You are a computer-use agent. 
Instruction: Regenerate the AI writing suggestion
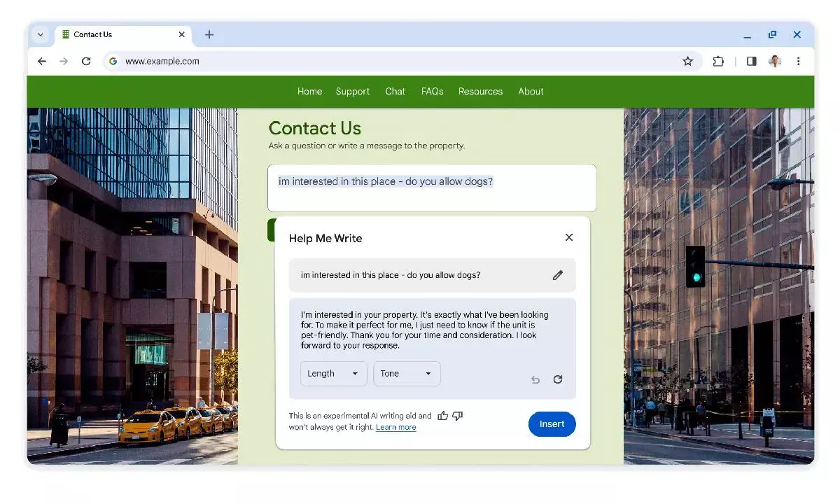coord(558,379)
